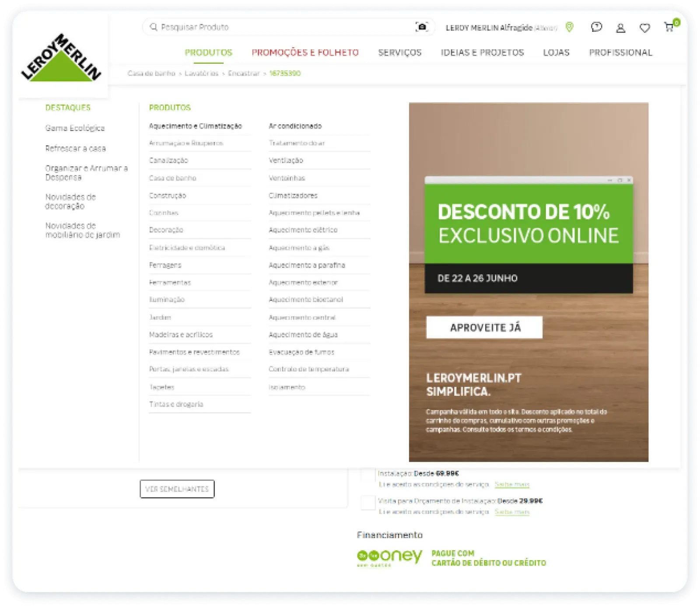The image size is (700, 607).
Task: Go to Casa de banho breadcrumb
Action: click(151, 73)
